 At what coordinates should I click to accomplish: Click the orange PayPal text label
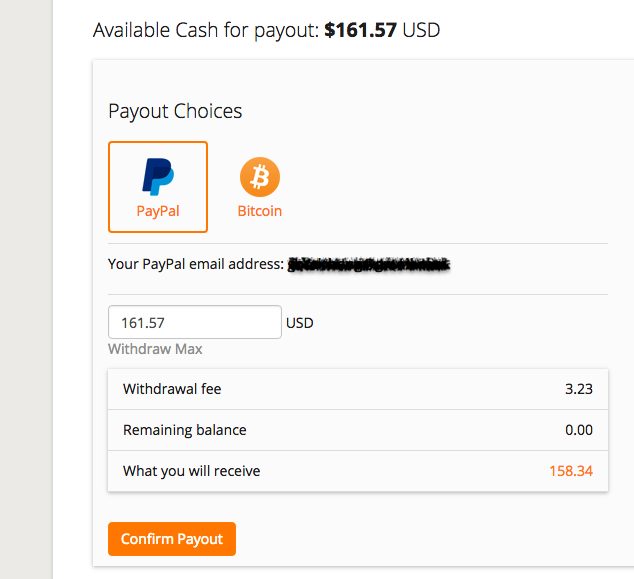click(x=158, y=211)
